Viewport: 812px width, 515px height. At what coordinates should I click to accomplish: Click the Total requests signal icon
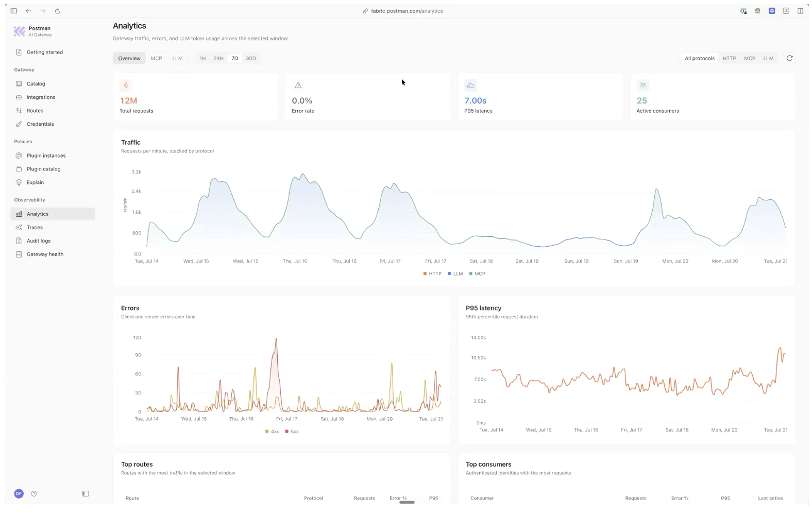point(126,85)
